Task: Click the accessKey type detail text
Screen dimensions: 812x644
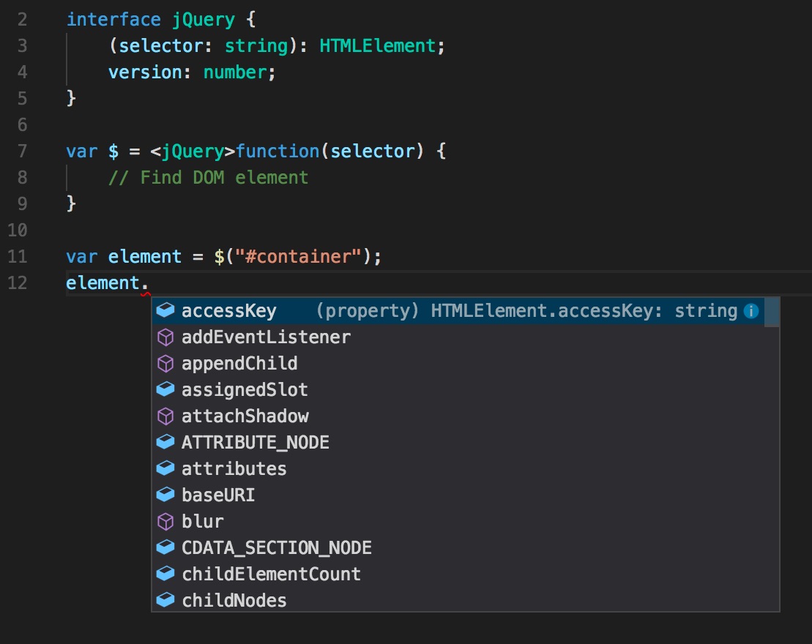Action: pos(526,310)
